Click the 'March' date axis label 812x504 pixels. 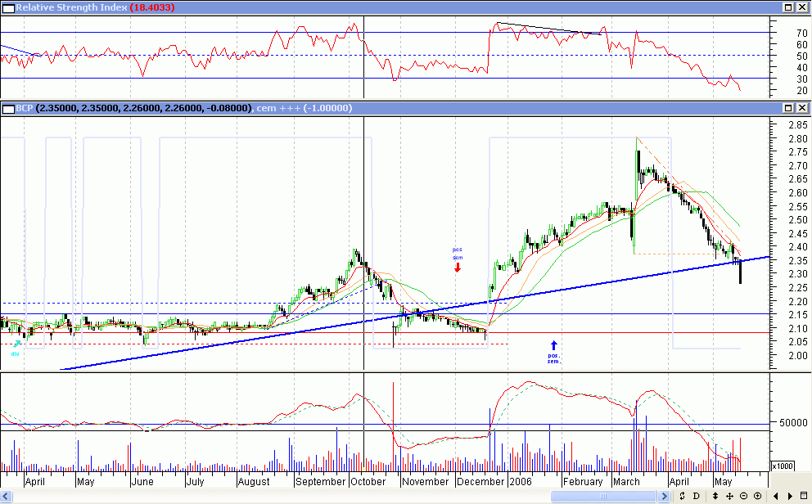627,482
